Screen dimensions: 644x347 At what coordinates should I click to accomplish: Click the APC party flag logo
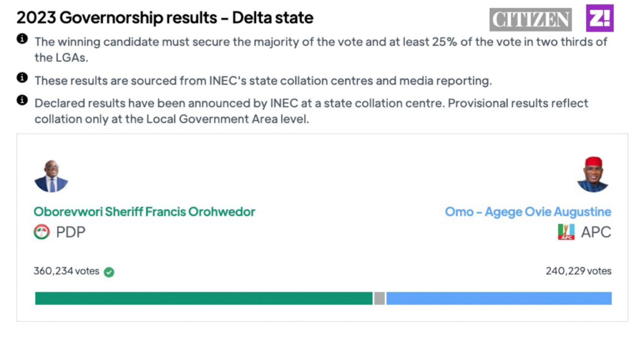click(566, 232)
